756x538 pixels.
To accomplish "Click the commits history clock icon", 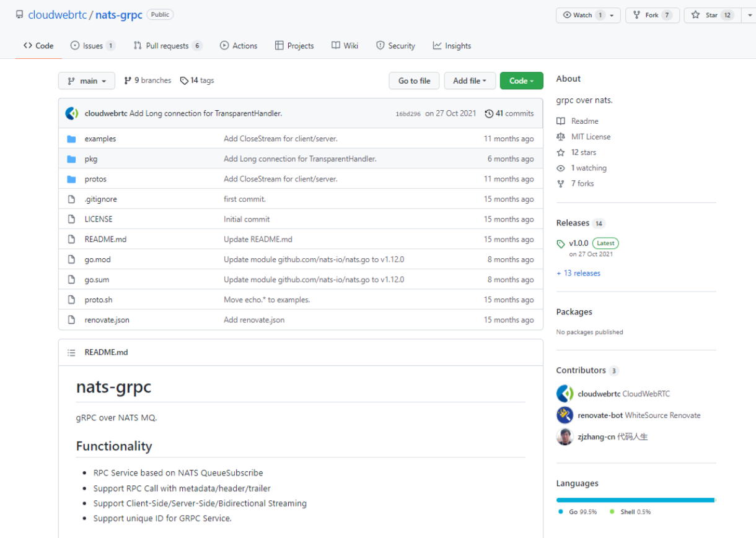I will [489, 113].
